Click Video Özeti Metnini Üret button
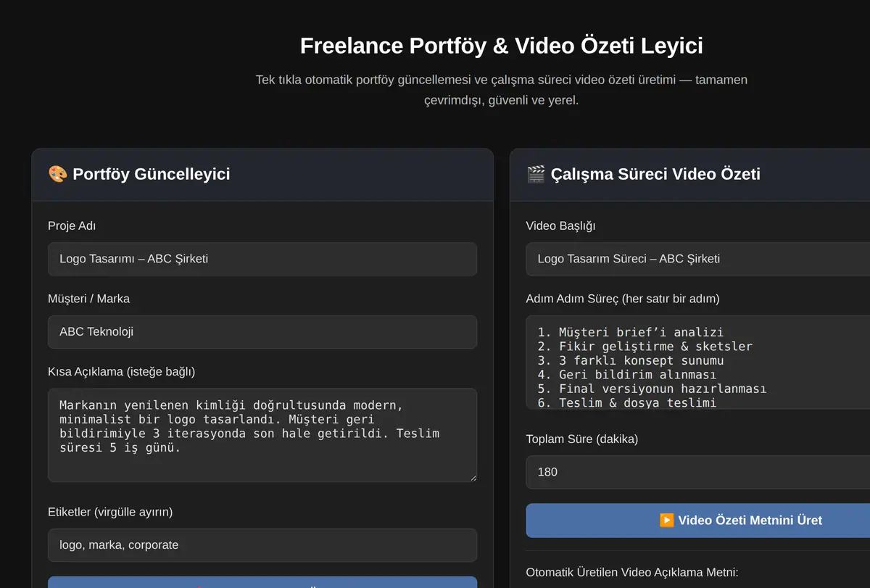This screenshot has width=870, height=588. [697, 521]
